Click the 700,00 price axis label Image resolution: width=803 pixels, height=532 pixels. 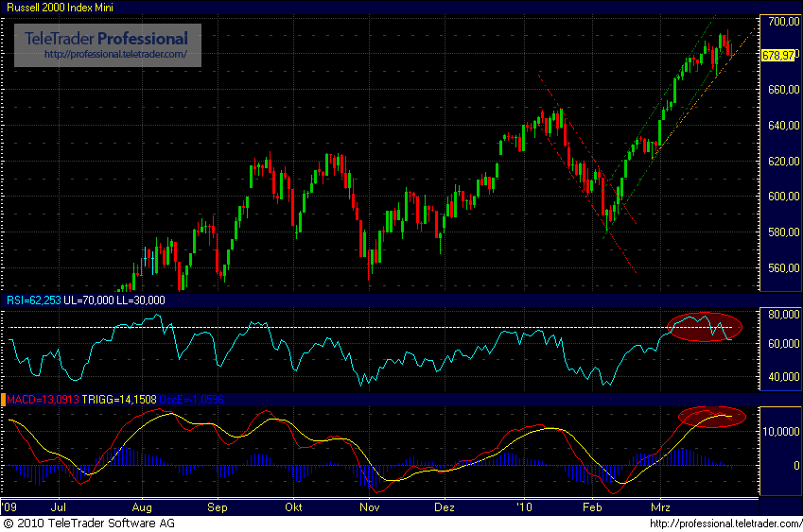click(783, 22)
